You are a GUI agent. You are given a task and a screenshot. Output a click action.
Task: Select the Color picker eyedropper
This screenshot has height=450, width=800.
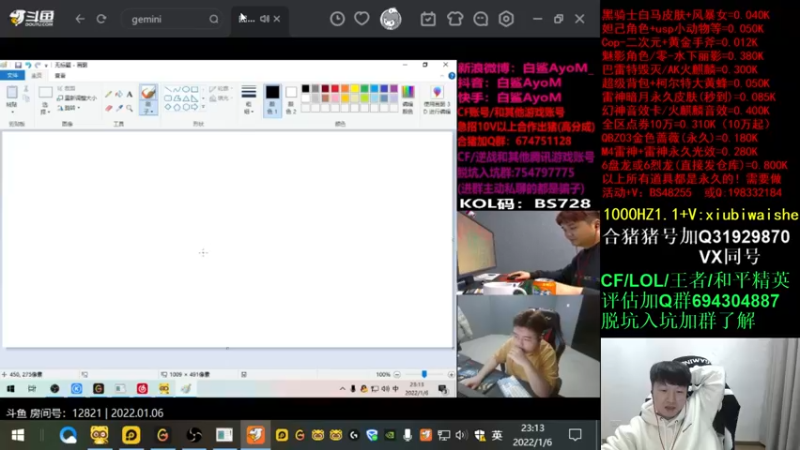(119, 108)
